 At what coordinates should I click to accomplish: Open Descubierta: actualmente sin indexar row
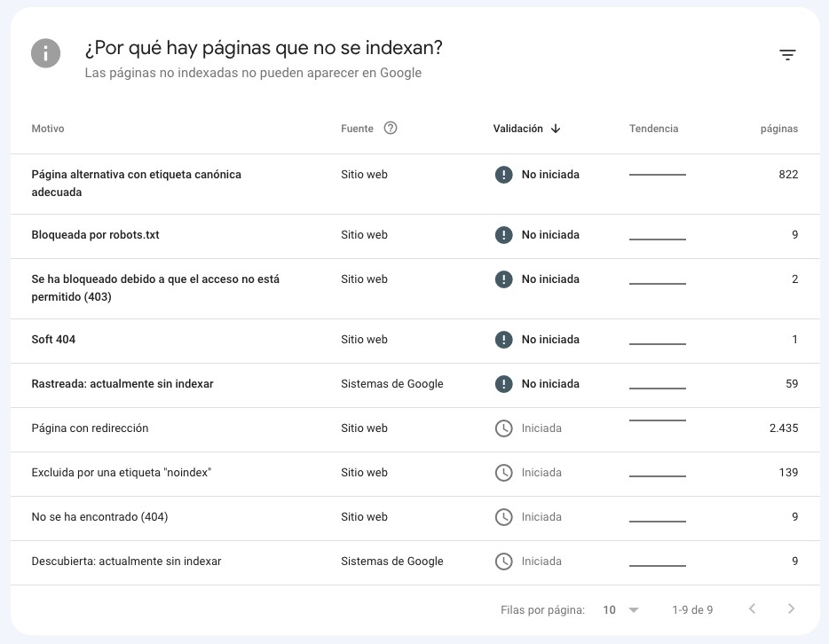pos(415,562)
